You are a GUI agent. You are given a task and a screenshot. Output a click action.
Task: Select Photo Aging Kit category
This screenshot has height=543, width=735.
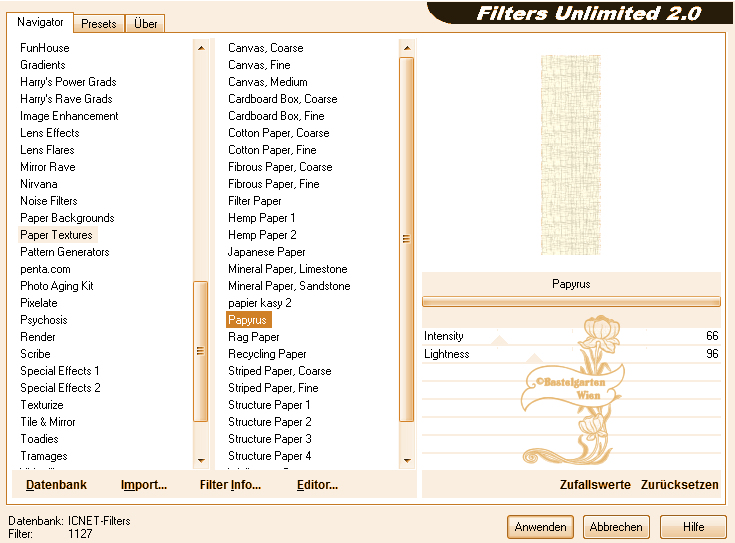(x=57, y=286)
